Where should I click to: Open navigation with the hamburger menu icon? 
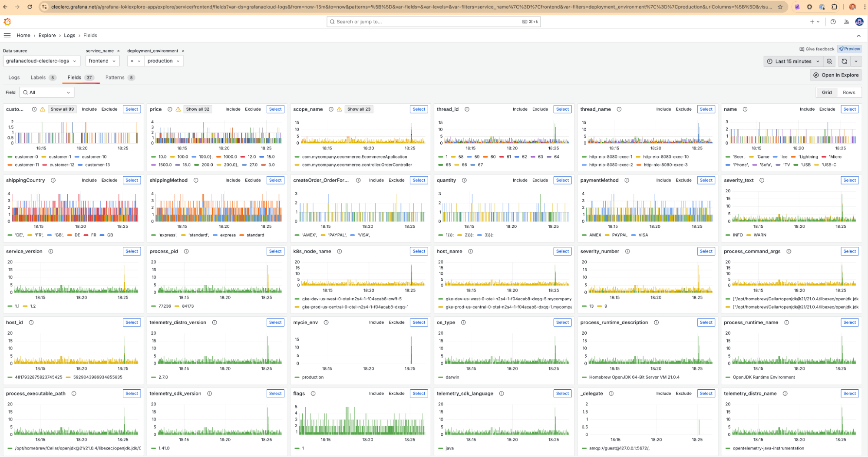point(7,35)
